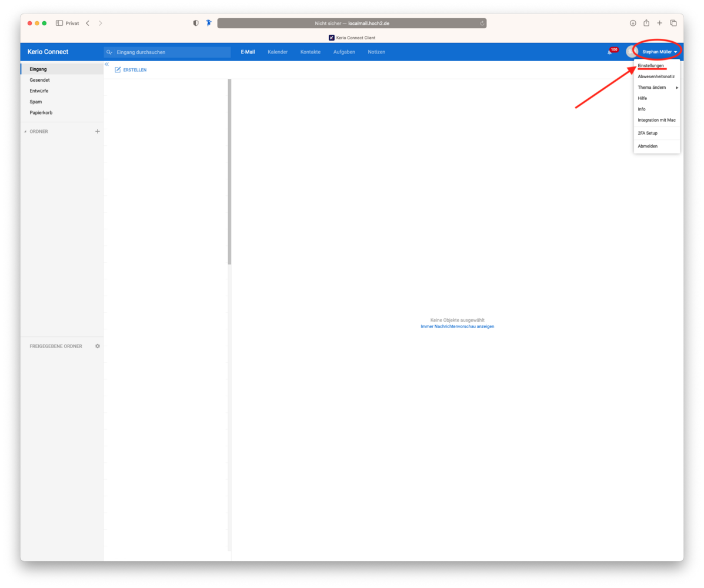Collapse the ORDNER folder section
Screen dimensions: 704x588
(25, 132)
